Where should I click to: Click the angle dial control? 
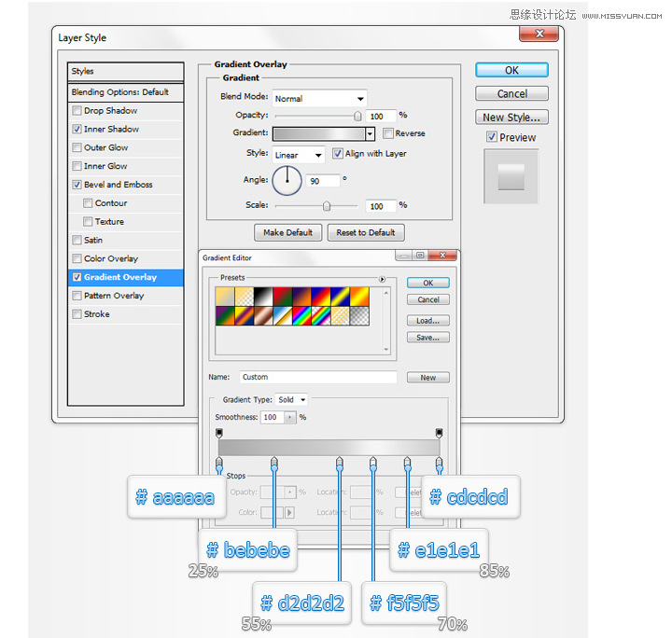click(287, 181)
